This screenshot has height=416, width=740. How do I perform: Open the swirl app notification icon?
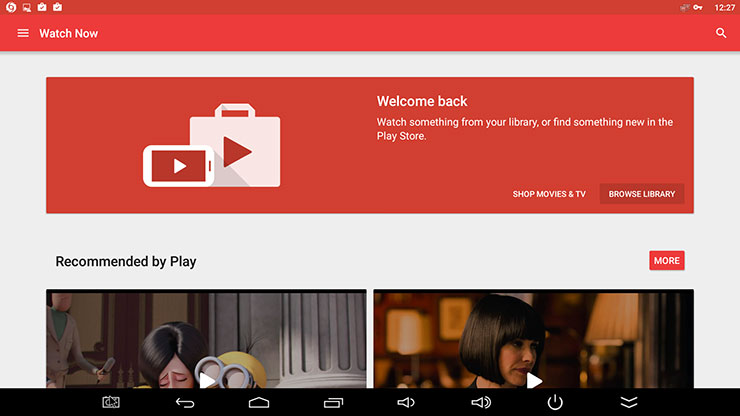pos(11,7)
